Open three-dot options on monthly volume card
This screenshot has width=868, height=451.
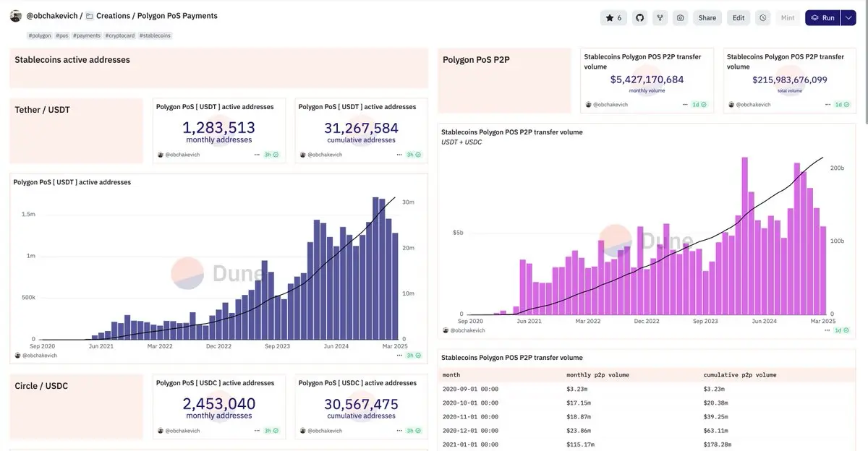tap(684, 105)
